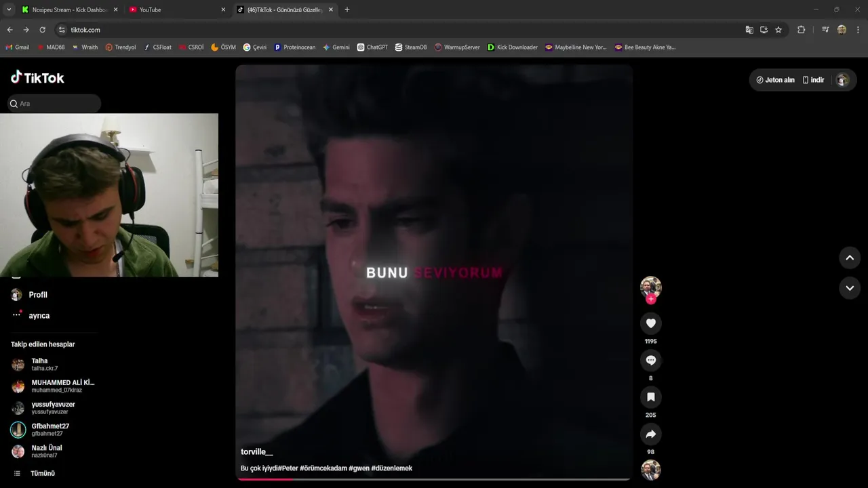
Task: Save video with bookmark icon
Action: click(650, 397)
